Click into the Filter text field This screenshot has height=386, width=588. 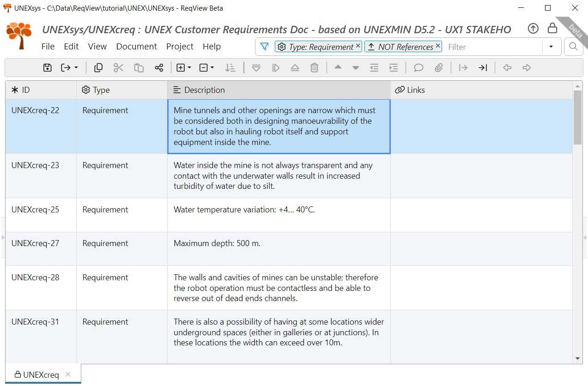[x=493, y=47]
